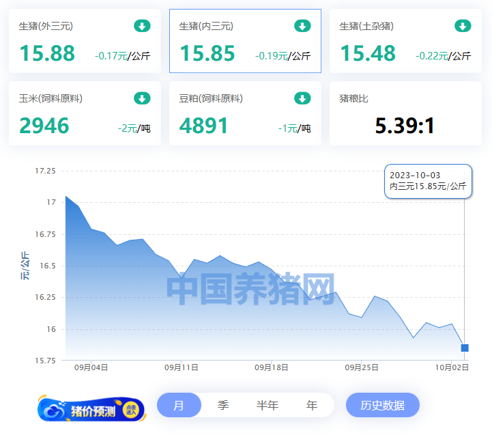Click the 10月02日 axis label
The width and height of the screenshot is (492, 448).
pos(452,367)
